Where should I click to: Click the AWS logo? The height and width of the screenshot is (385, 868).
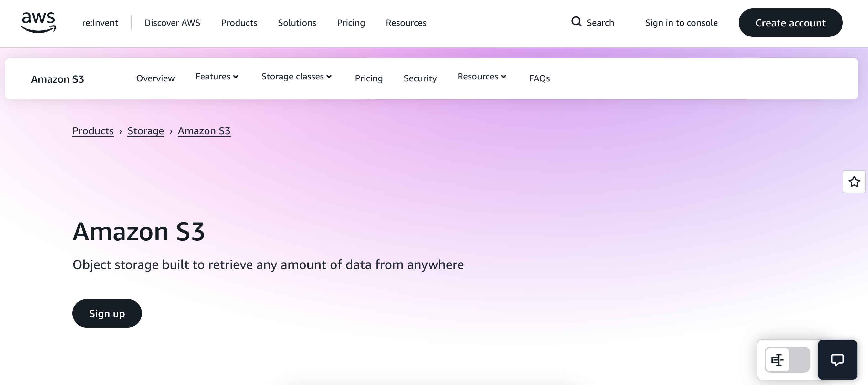pos(38,22)
